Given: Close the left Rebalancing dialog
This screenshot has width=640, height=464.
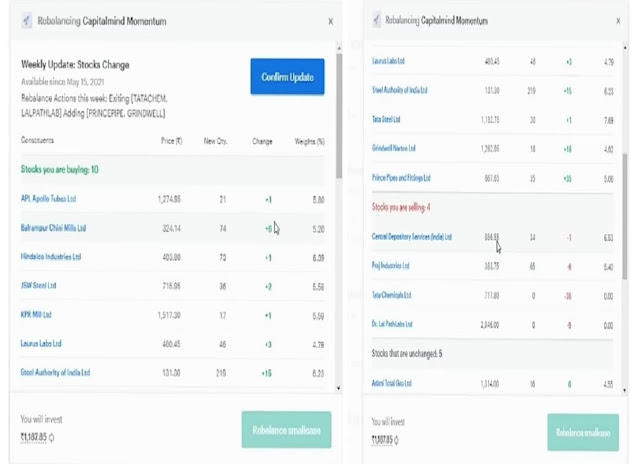Looking at the screenshot, I should (331, 21).
